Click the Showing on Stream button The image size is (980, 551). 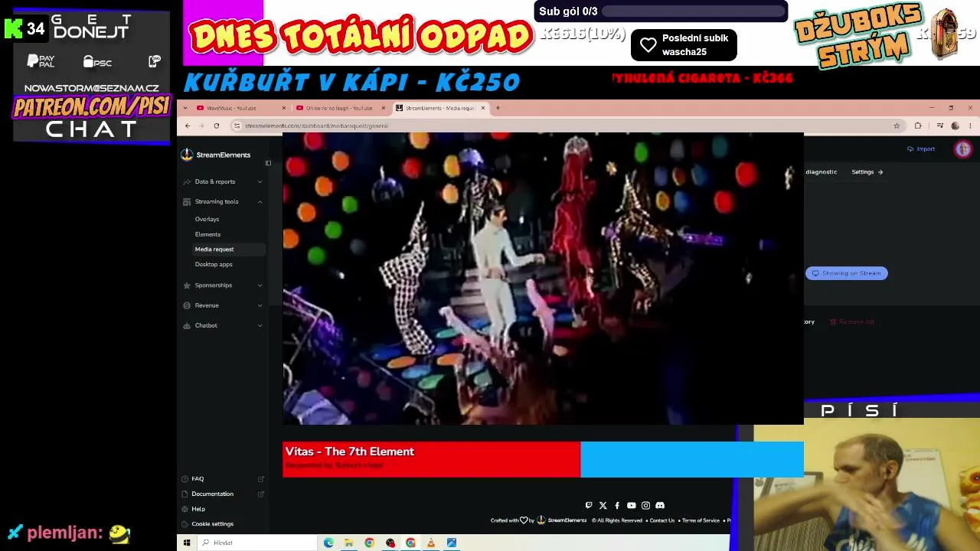847,273
